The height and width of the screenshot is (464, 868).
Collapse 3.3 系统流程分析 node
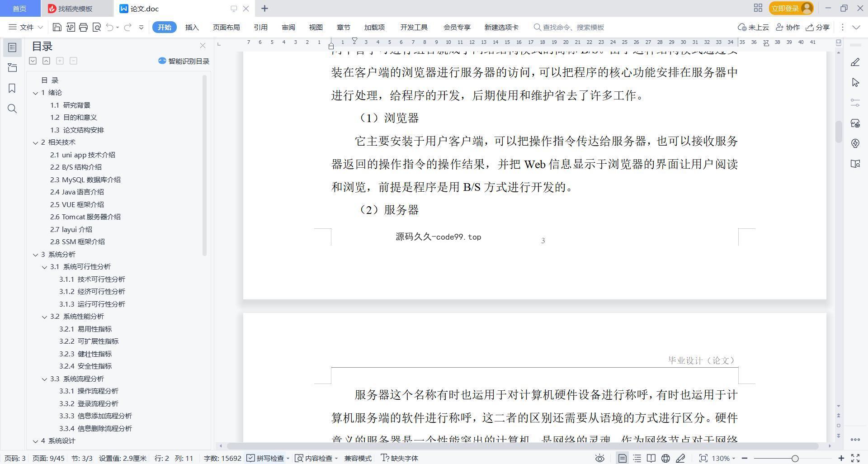[44, 379]
